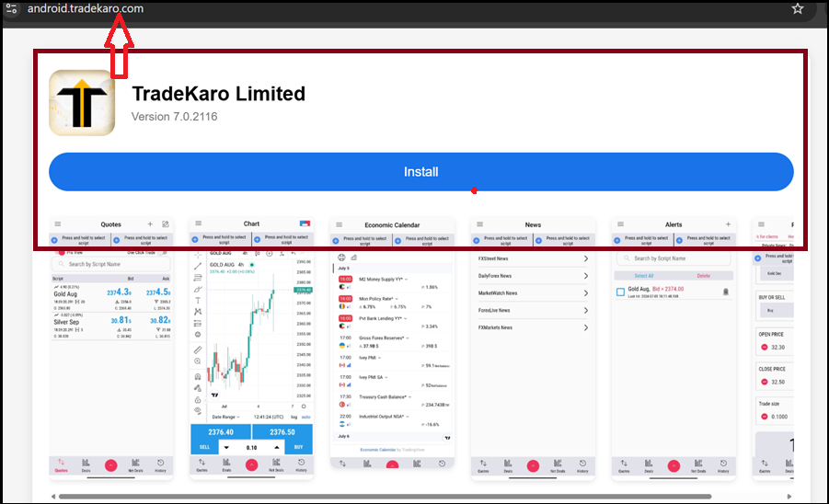Expand MarketWatch News entry
829x504 pixels.
pos(586,293)
